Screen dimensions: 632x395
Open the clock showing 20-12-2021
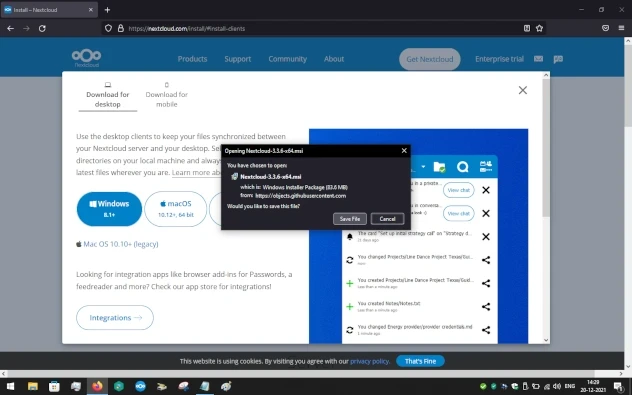pos(593,386)
